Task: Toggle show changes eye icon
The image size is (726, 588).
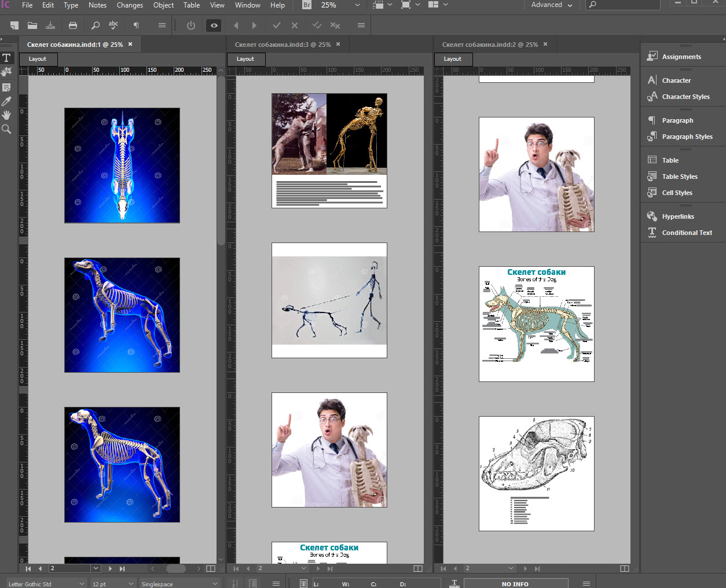Action: coord(214,25)
